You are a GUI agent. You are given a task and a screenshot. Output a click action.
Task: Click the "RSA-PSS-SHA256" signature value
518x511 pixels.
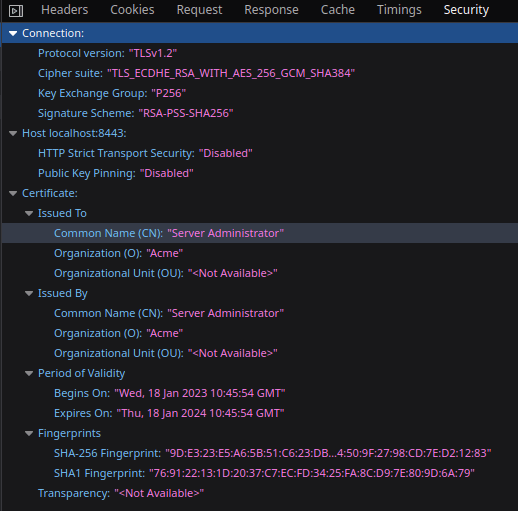[186, 113]
